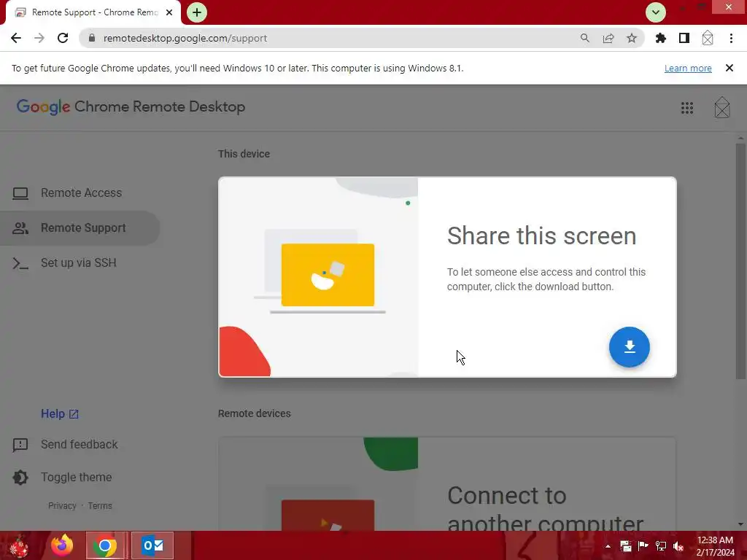Select Remote Support in sidebar

(x=80, y=228)
